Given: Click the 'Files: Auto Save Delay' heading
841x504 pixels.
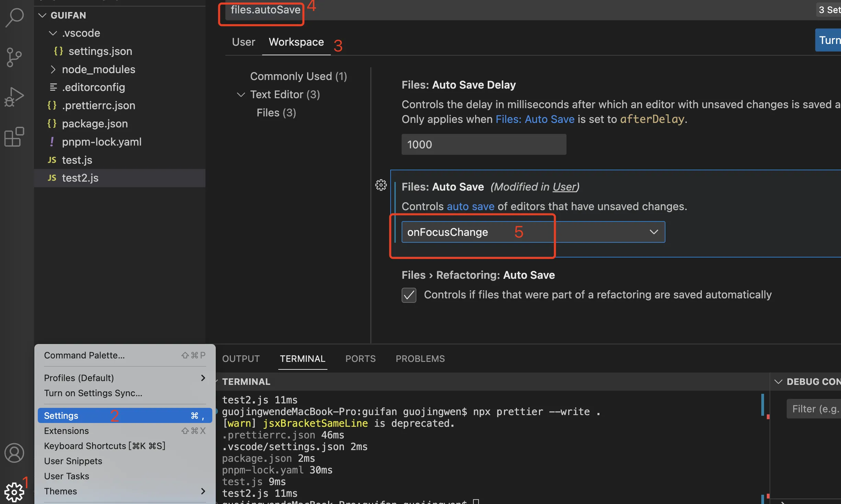Looking at the screenshot, I should (459, 85).
